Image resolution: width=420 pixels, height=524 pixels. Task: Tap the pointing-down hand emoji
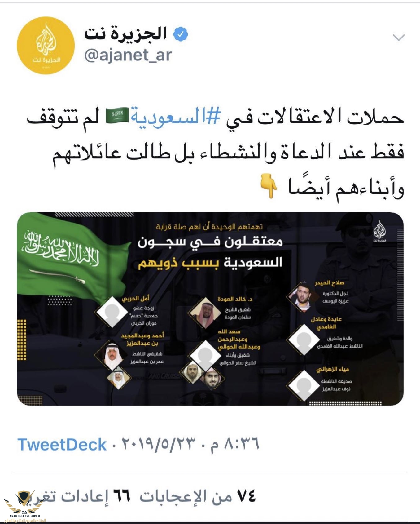[269, 186]
